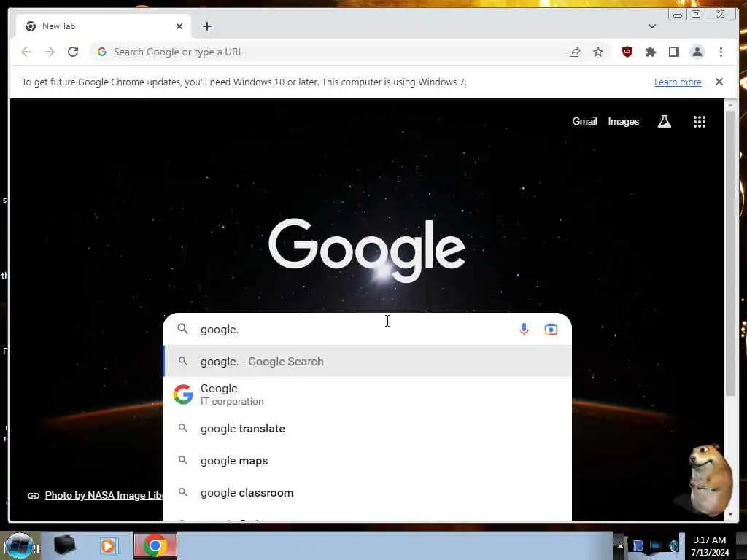Choose the google classroom suggestion
This screenshot has width=747, height=560.
point(367,492)
